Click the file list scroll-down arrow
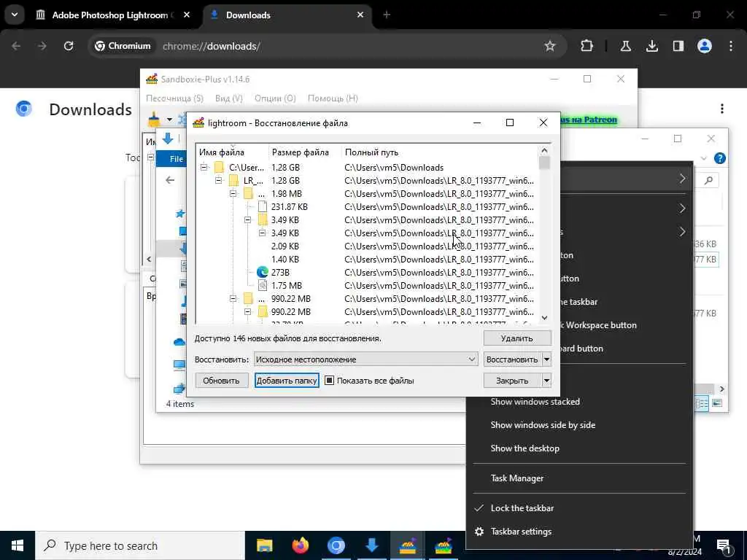The height and width of the screenshot is (560, 747). (x=544, y=318)
